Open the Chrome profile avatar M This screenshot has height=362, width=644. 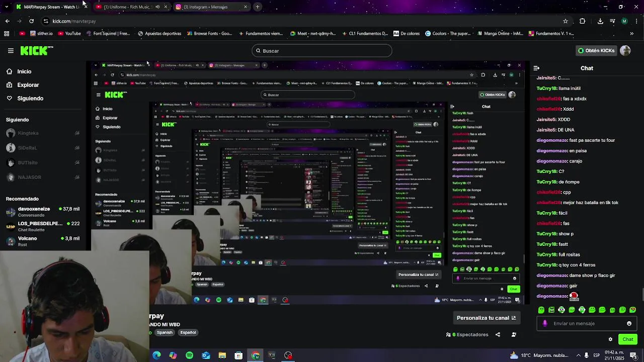click(624, 21)
